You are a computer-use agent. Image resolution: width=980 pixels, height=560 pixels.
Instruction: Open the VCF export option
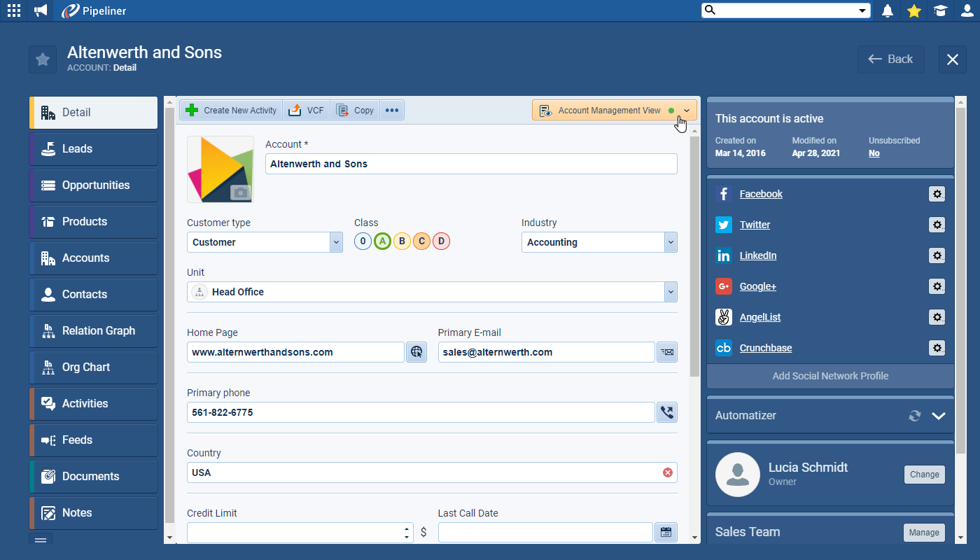pos(306,110)
